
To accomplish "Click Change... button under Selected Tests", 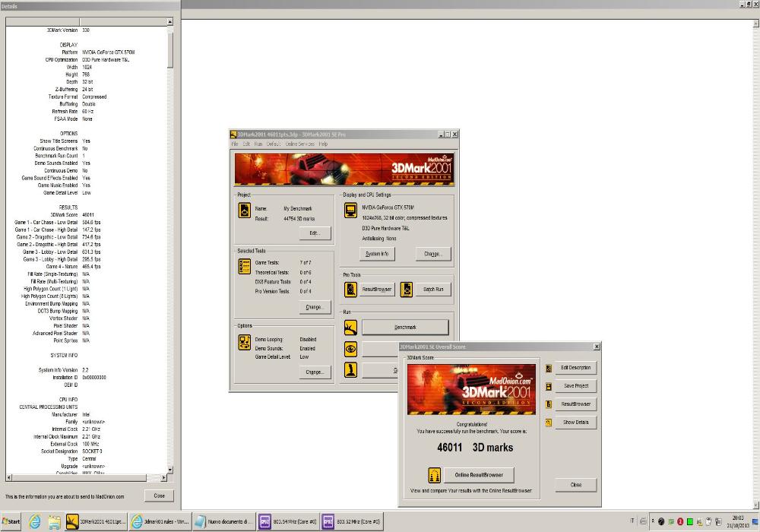I will pyautogui.click(x=315, y=307).
